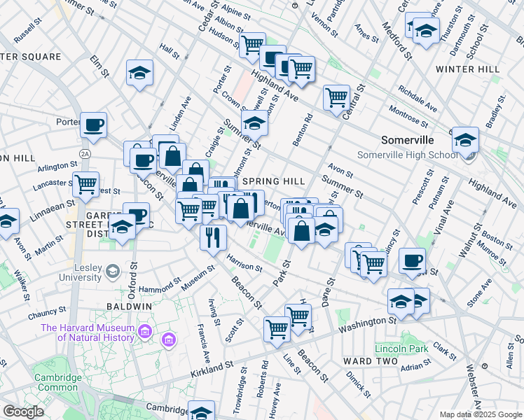This screenshot has height=420, width=524.
Task: Select the shopping cart marker near Scott St
Action: tap(277, 328)
